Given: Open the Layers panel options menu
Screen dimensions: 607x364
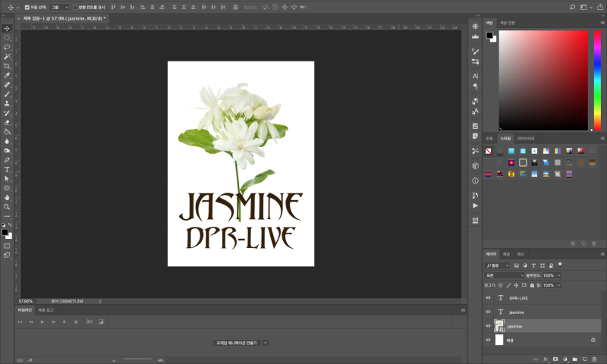Looking at the screenshot, I should pos(602,254).
